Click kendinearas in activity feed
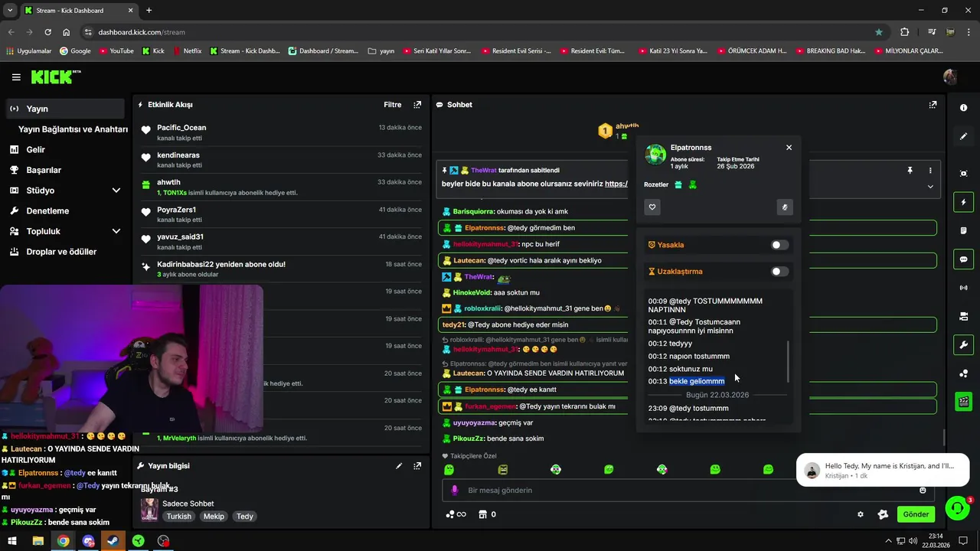Viewport: 980px width, 551px height. [178, 155]
